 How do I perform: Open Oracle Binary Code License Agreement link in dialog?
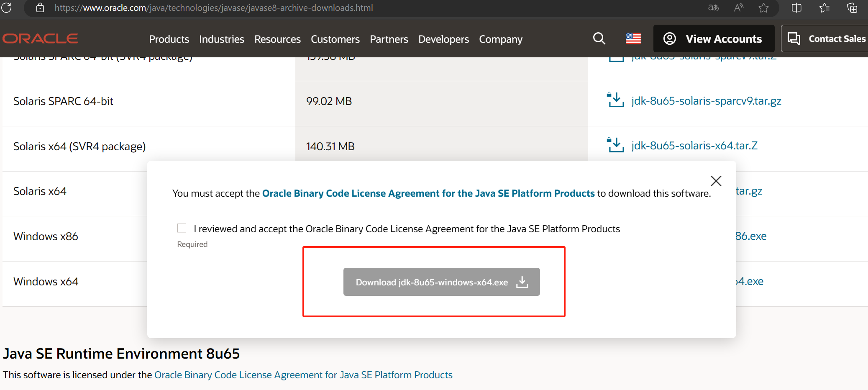pyautogui.click(x=428, y=193)
